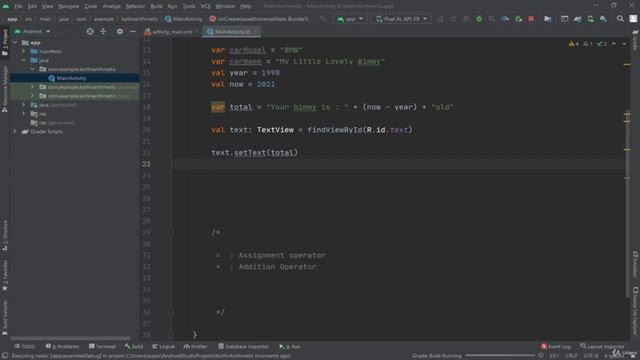This screenshot has height=360, width=640.
Task: Open the app run configuration dropdown
Action: point(350,19)
